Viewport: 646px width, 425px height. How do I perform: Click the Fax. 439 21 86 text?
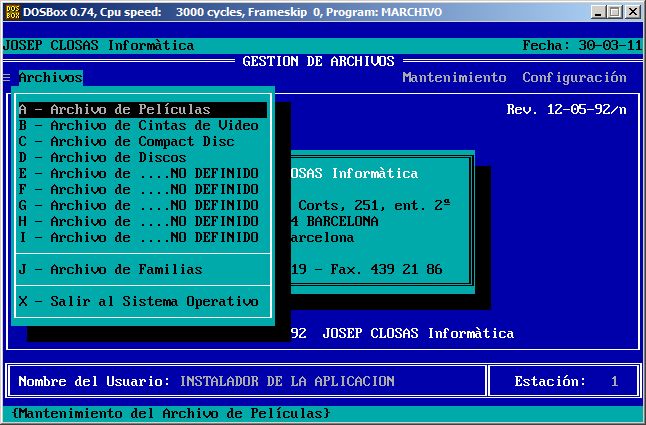386,269
